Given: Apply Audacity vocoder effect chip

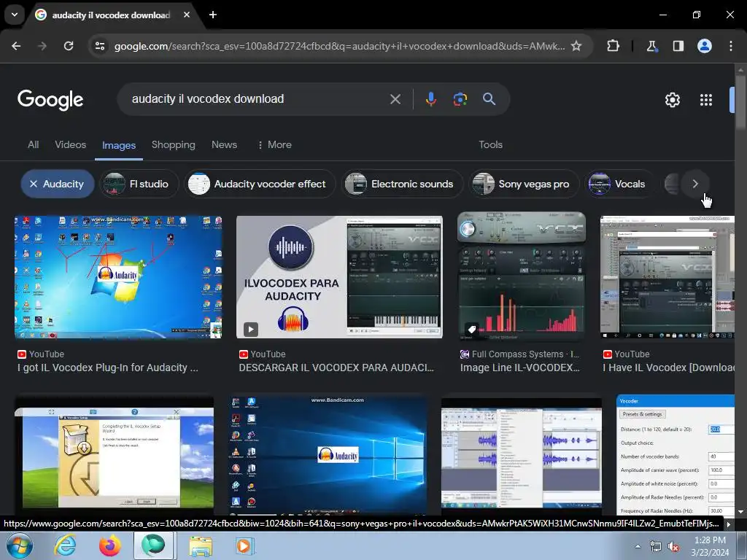Looking at the screenshot, I should 260,184.
